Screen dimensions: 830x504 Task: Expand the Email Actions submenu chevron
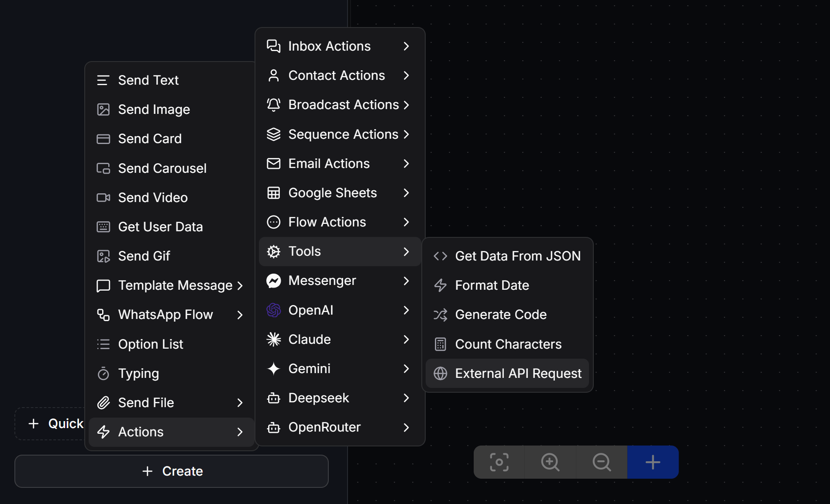pyautogui.click(x=406, y=164)
